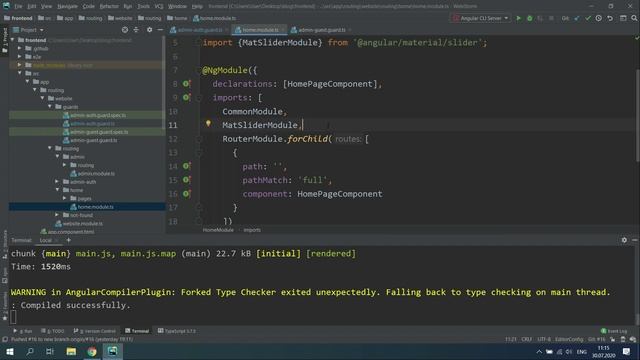
Task: Open the project structure window icon
Action: (x=623, y=18)
